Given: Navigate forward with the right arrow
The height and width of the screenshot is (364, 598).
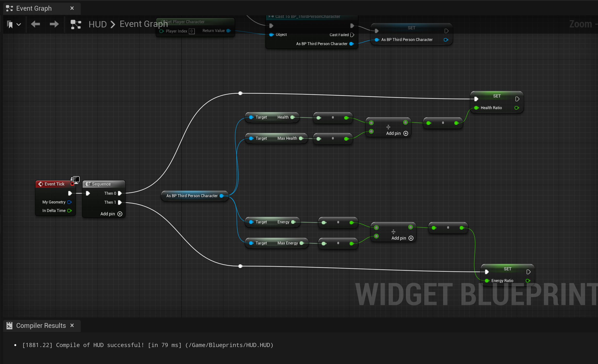Looking at the screenshot, I should pyautogui.click(x=54, y=24).
